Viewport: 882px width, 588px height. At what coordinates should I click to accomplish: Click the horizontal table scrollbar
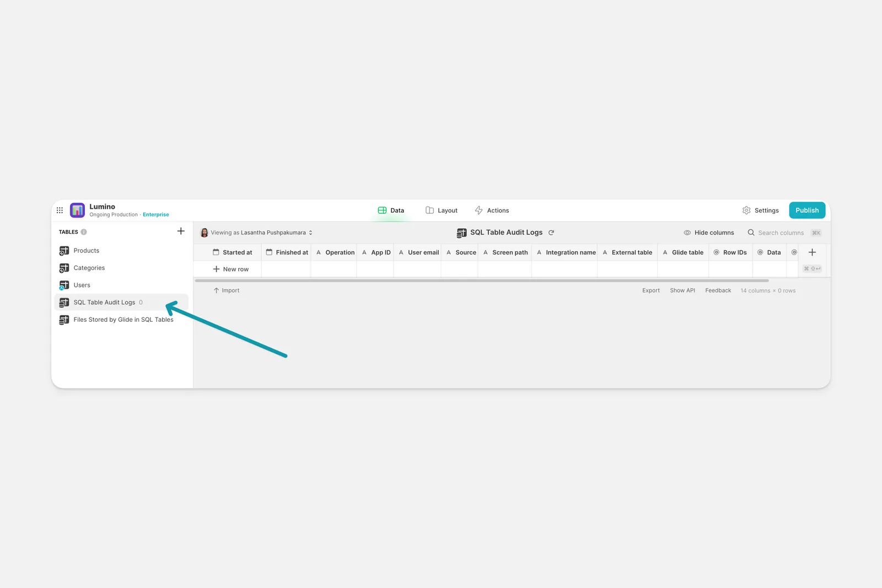coord(482,280)
